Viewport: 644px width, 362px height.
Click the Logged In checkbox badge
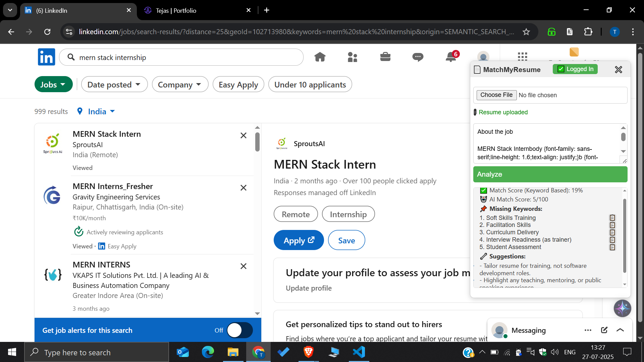pos(575,69)
